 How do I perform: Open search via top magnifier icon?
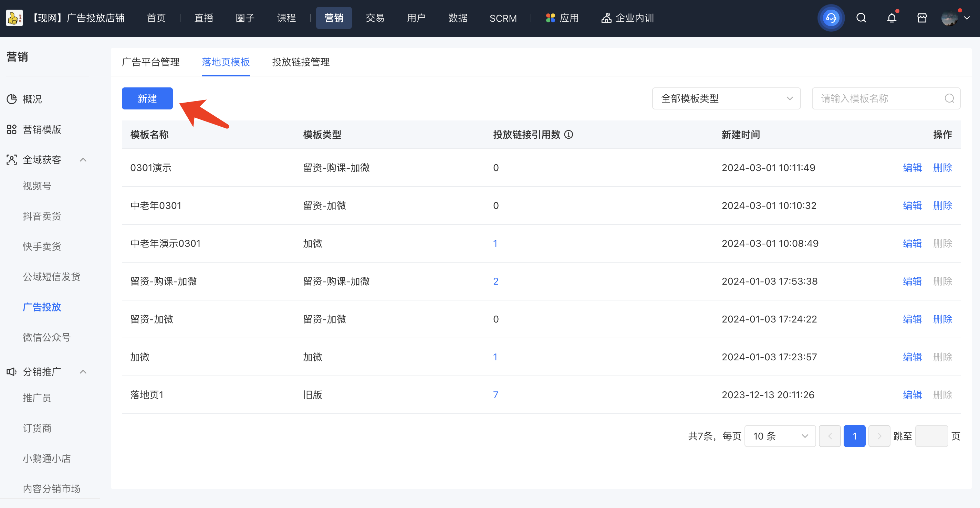coord(861,18)
